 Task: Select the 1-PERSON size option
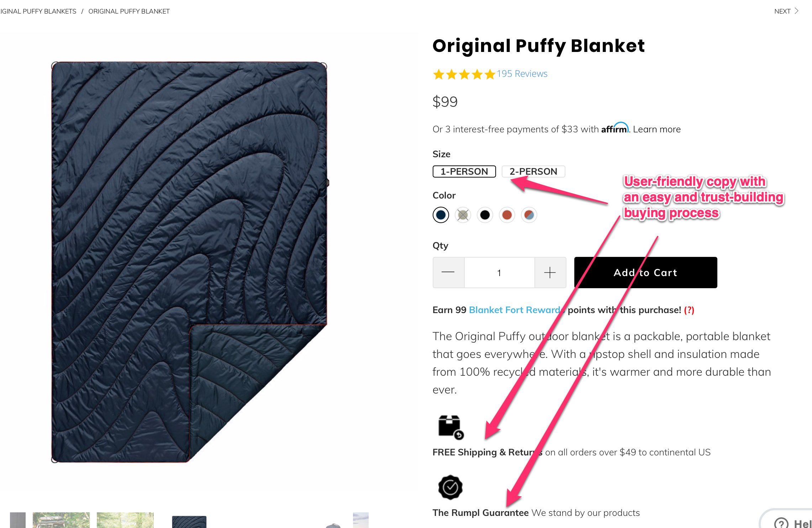point(464,171)
